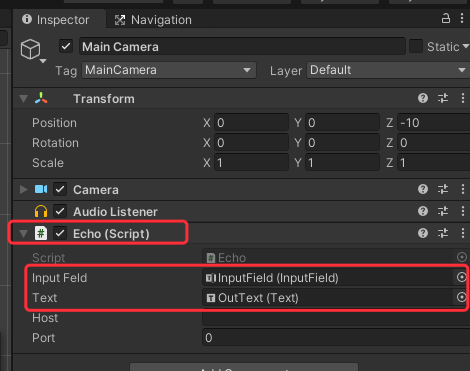Pick object for Text OutText field
Image resolution: width=470 pixels, height=371 pixels.
tap(461, 297)
